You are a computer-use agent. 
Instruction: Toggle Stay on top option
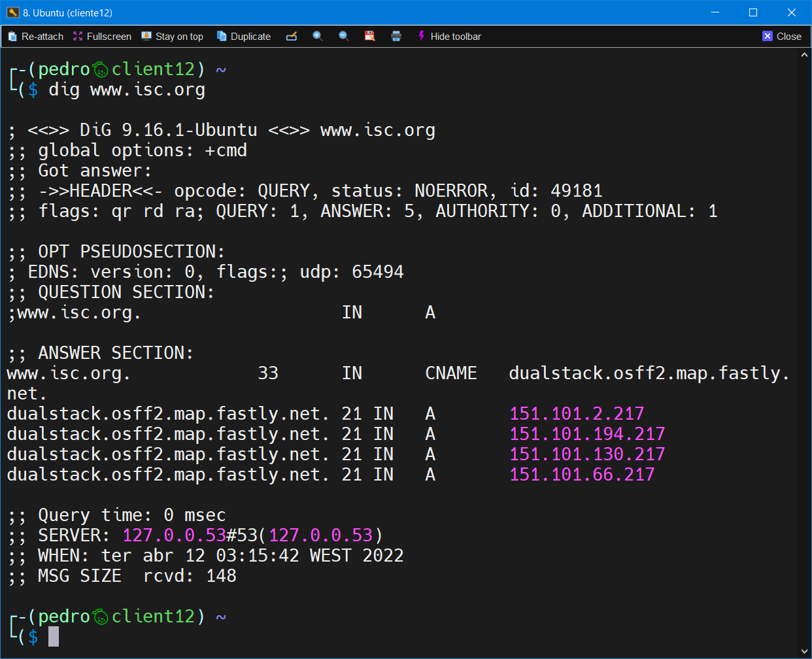[x=173, y=37]
